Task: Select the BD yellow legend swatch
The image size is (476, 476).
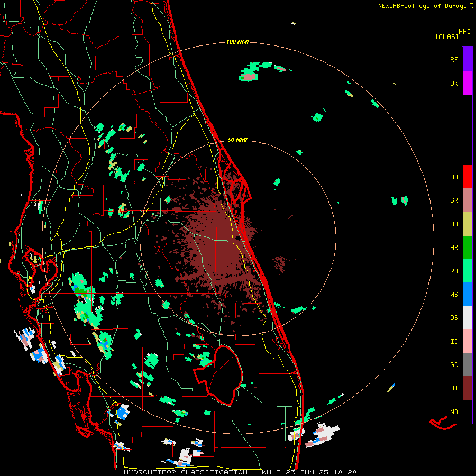Action: click(467, 224)
